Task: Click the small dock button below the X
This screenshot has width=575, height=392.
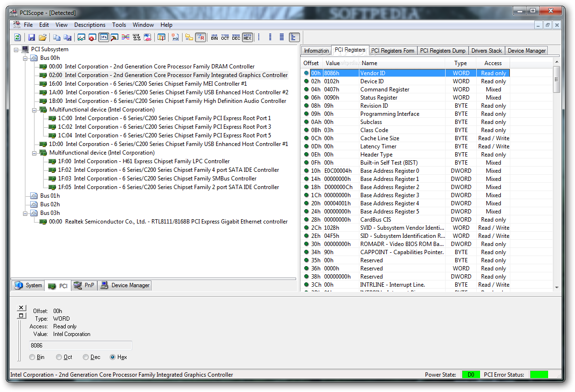Action: 21,315
